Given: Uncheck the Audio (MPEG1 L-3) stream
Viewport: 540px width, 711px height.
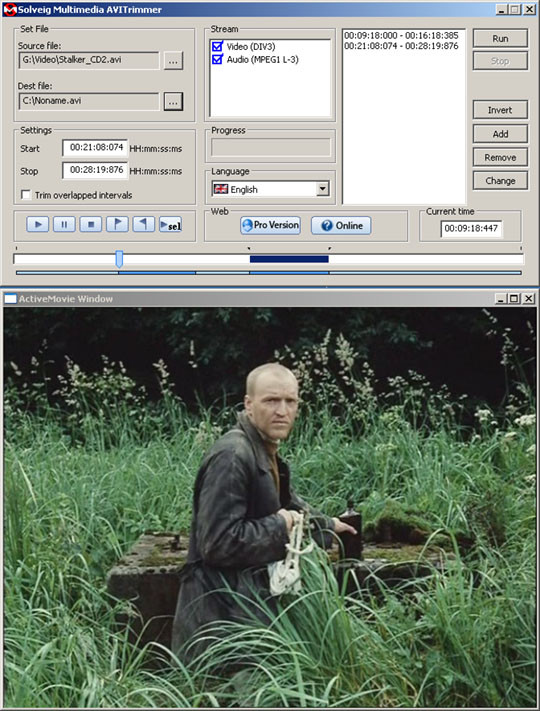Looking at the screenshot, I should point(217,59).
